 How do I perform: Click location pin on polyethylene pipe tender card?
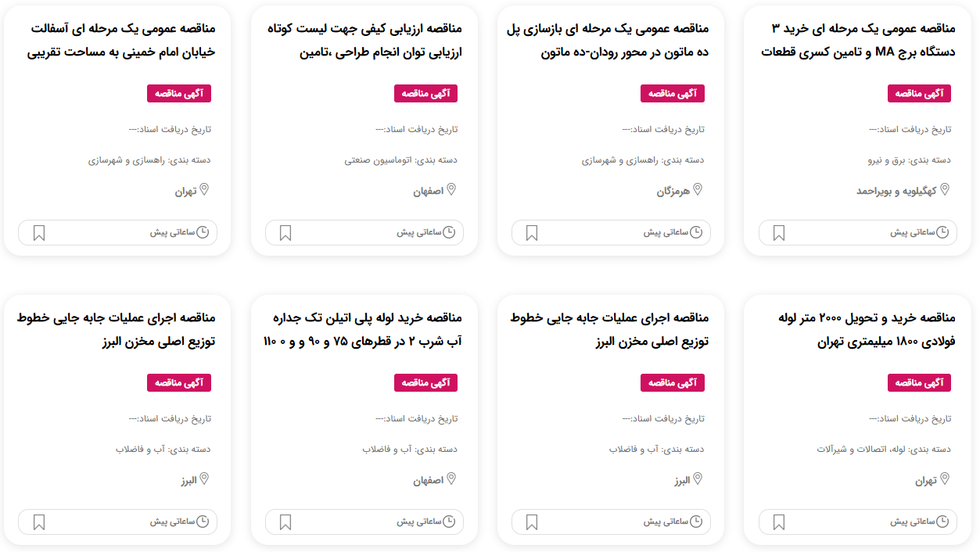(451, 479)
